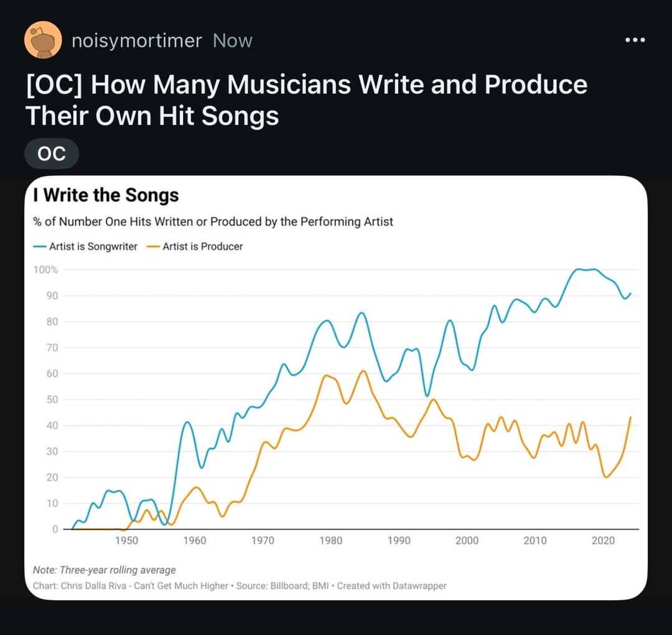Open the post title about musicians writing hits
The height and width of the screenshot is (635, 672).
tap(306, 100)
